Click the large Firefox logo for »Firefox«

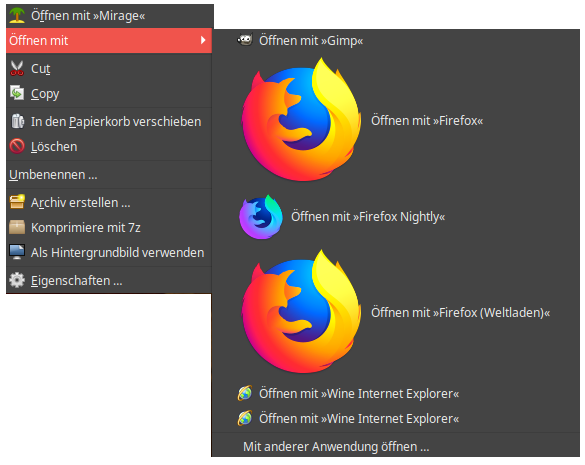click(301, 120)
